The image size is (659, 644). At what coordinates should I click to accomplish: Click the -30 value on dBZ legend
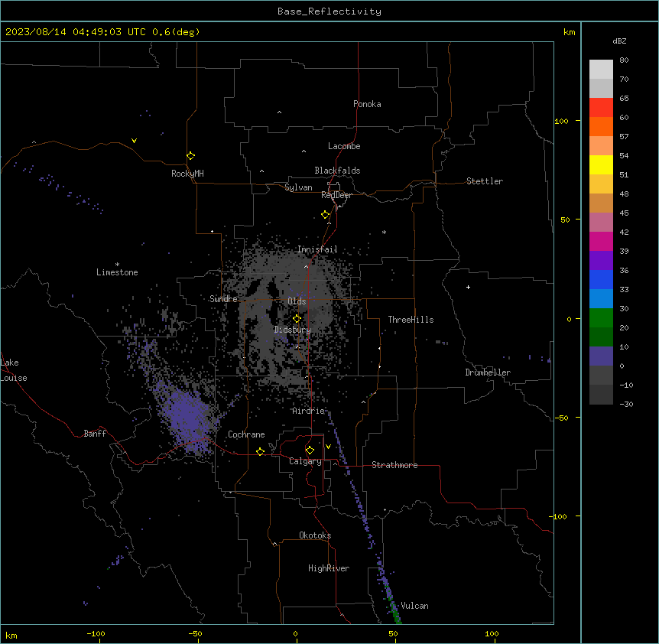tap(626, 404)
